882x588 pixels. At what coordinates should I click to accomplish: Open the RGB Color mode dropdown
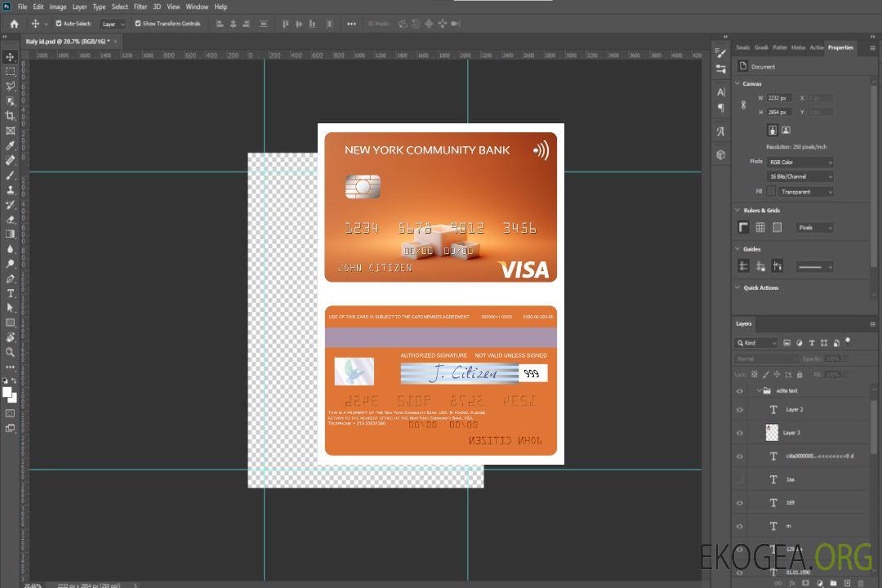coord(800,162)
